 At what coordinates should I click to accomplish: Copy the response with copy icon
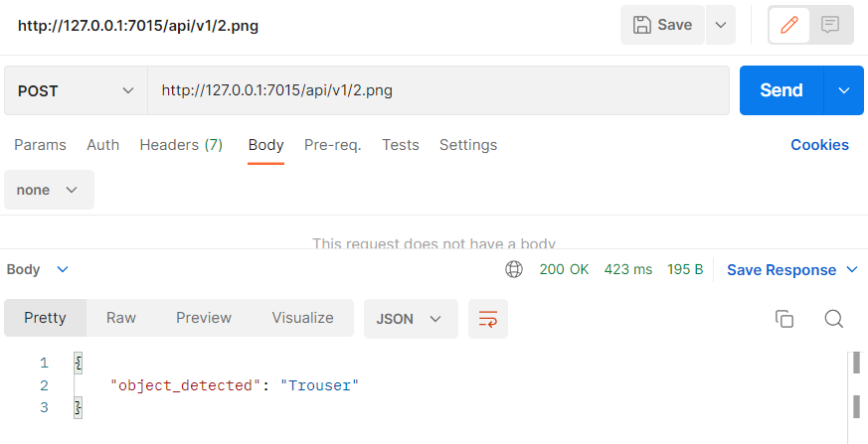(x=784, y=319)
